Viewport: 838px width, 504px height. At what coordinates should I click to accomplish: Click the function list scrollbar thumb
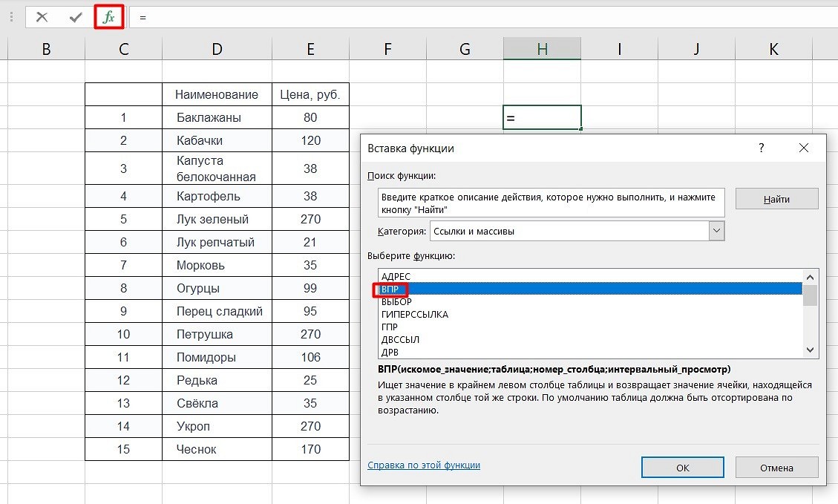811,295
